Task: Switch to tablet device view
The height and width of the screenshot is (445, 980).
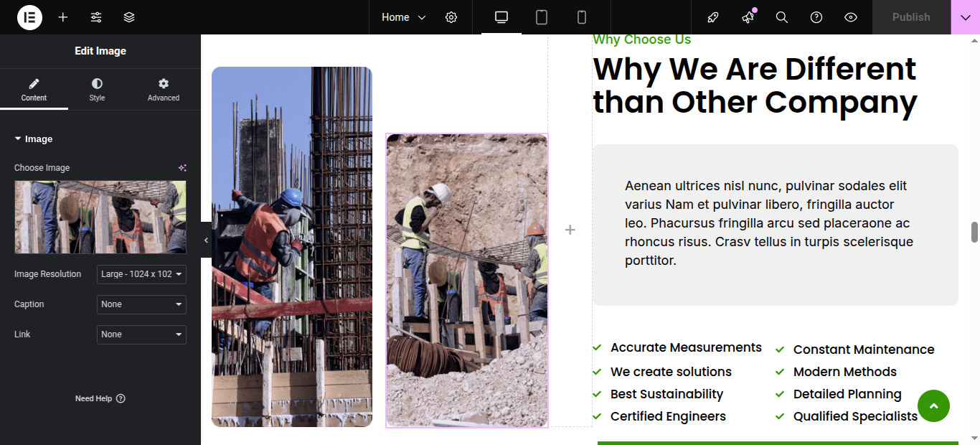Action: click(542, 17)
